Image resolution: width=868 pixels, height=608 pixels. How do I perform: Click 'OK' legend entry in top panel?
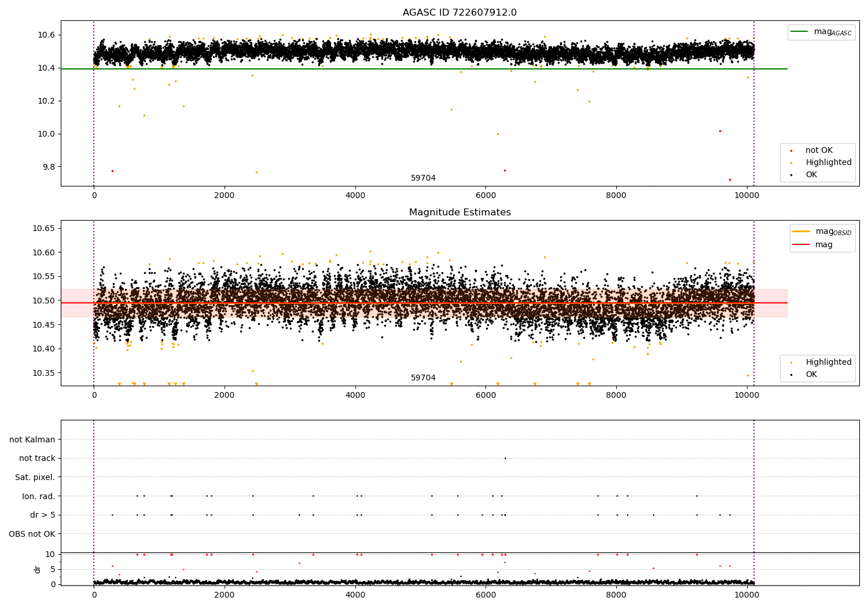point(811,175)
